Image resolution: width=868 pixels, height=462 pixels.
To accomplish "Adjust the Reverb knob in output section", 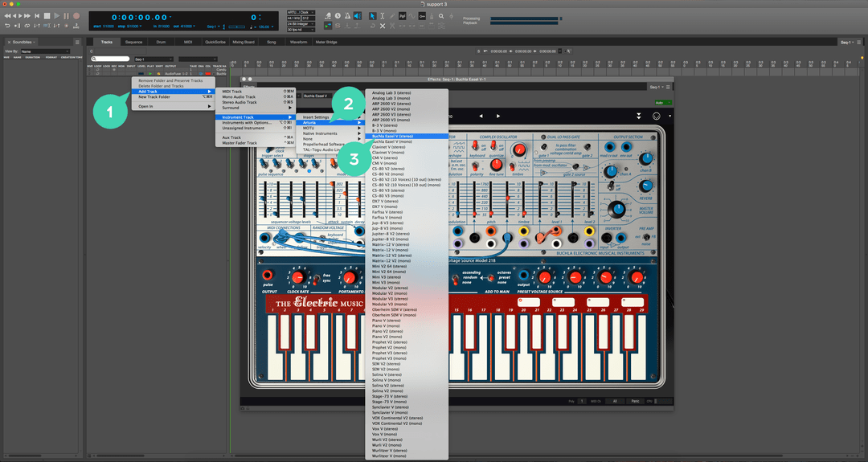I will pyautogui.click(x=645, y=186).
